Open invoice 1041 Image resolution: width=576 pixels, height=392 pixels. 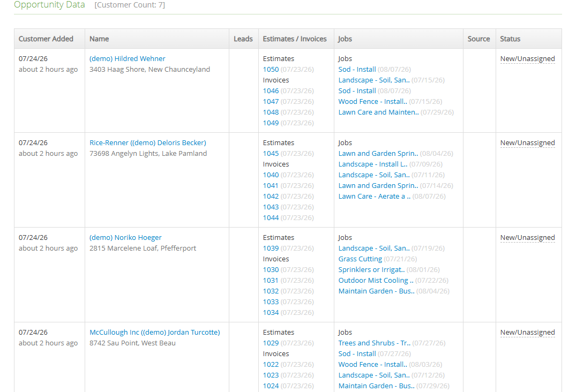point(271,185)
